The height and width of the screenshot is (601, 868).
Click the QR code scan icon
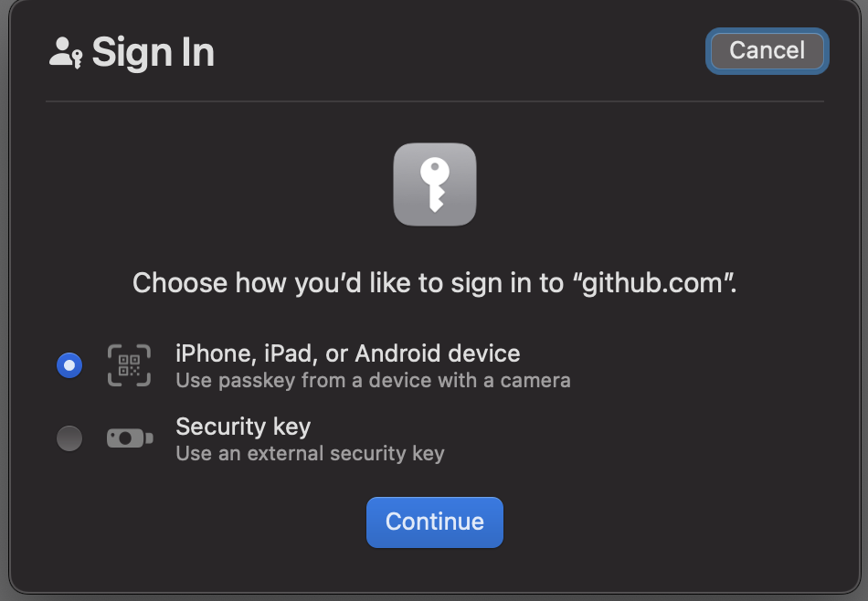click(129, 365)
